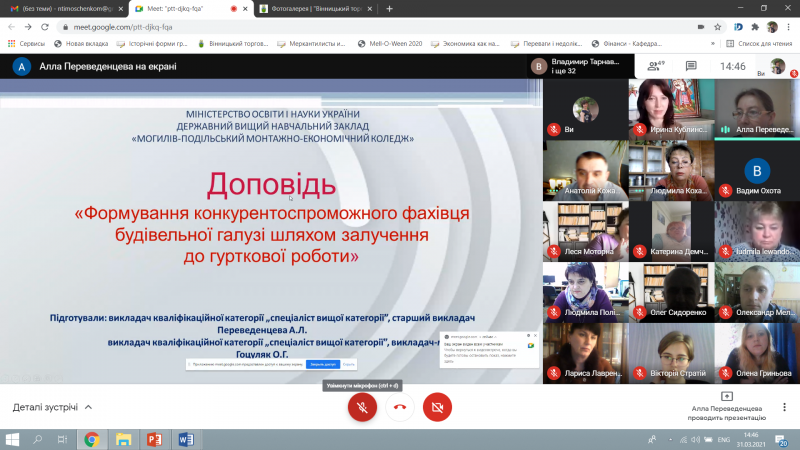Click the camera indicator icon in address bar

[x=701, y=27]
